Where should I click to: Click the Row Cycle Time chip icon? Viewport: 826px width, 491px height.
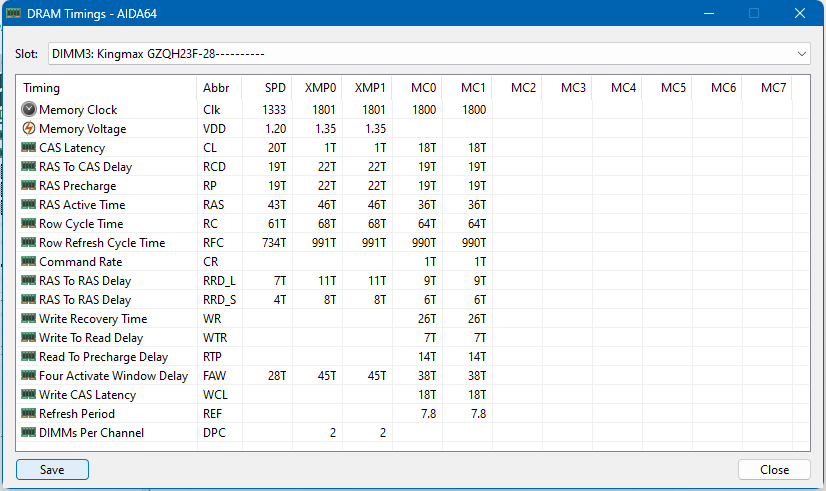tap(28, 223)
